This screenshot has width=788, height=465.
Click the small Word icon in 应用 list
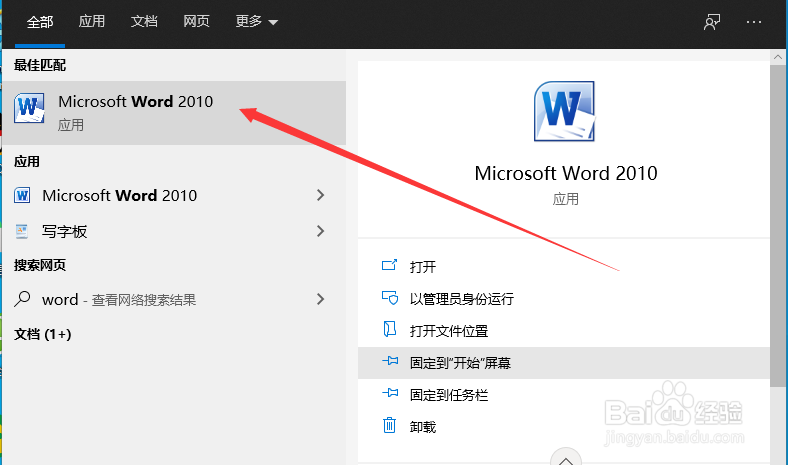click(x=22, y=195)
